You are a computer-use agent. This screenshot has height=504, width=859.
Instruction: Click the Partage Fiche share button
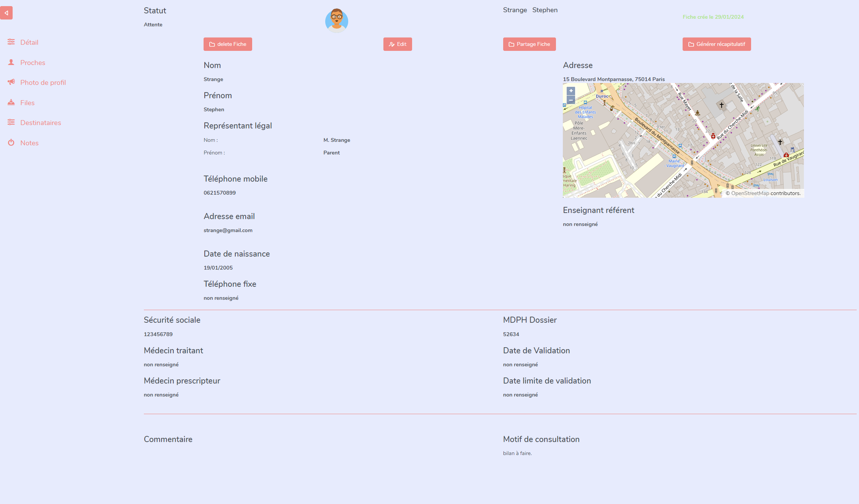tap(529, 44)
